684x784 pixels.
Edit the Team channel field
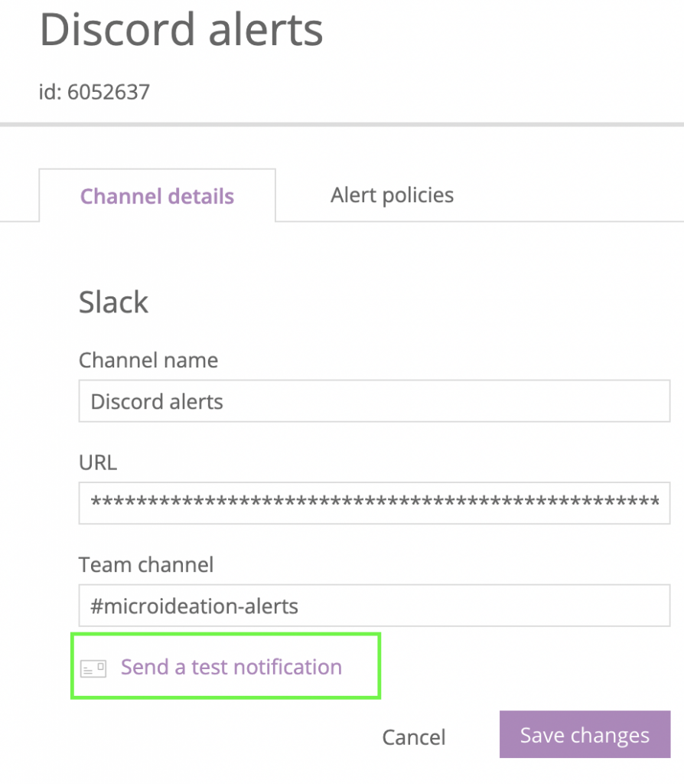[374, 606]
